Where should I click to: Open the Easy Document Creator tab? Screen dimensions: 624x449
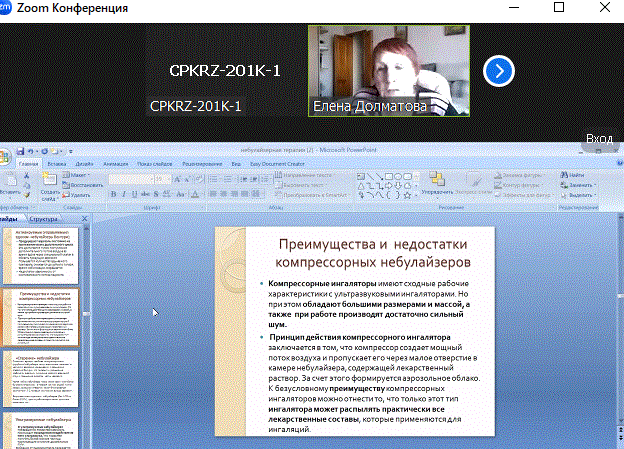[x=277, y=164]
